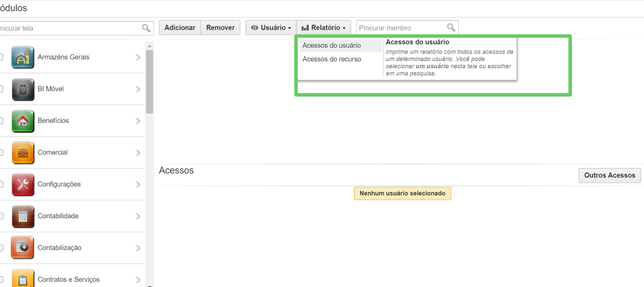Enable the Contabilidade module checkbox
The image size is (644, 287).
click(x=1, y=216)
